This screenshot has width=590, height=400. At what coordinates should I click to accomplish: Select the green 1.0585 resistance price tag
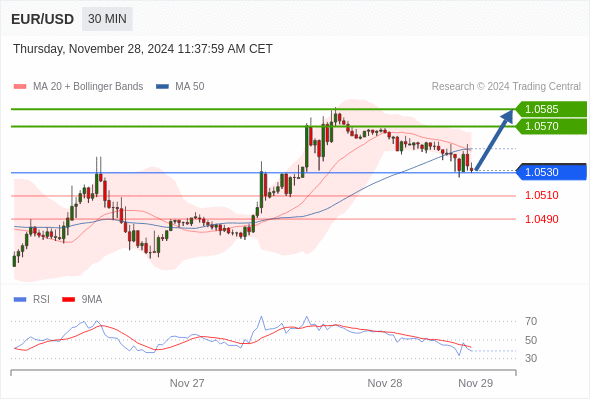[x=551, y=109]
